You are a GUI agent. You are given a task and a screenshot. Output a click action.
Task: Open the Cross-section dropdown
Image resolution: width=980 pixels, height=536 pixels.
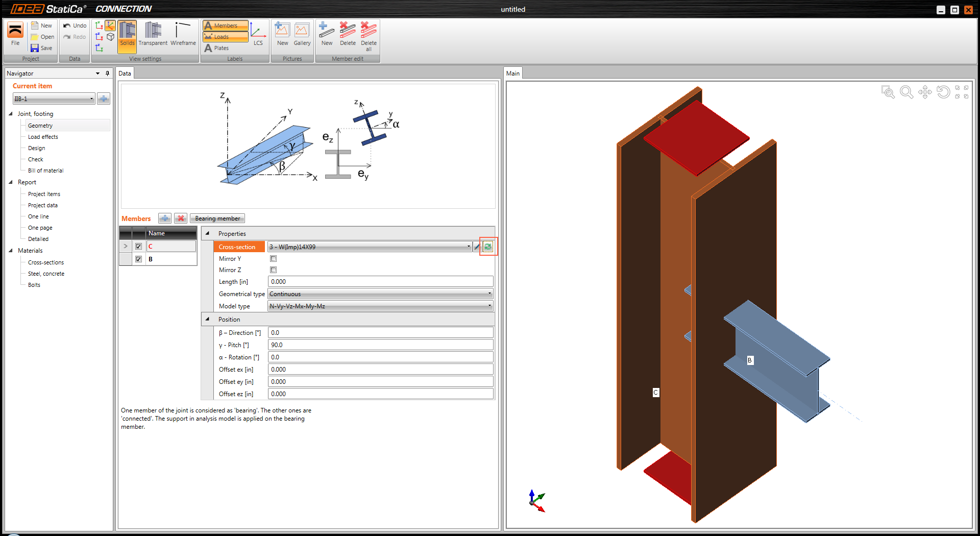tap(468, 247)
